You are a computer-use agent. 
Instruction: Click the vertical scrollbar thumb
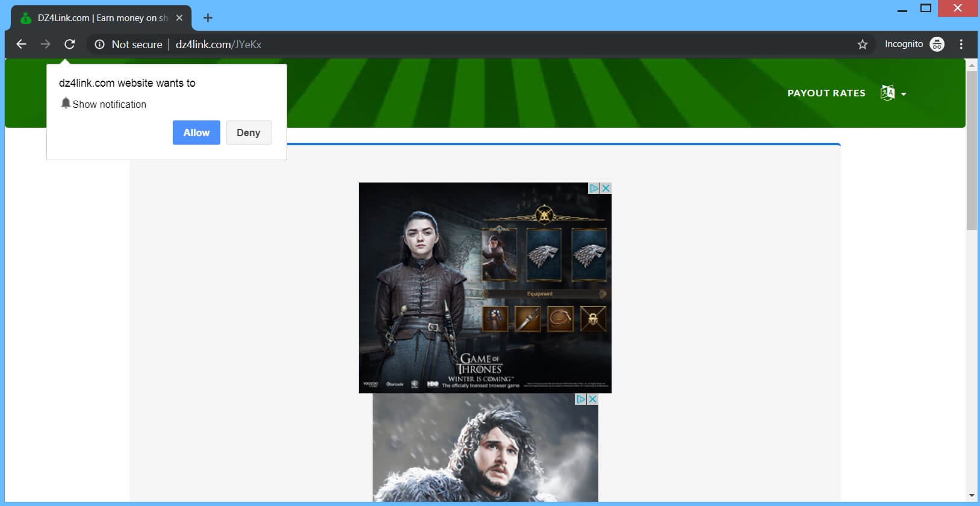pos(972,151)
